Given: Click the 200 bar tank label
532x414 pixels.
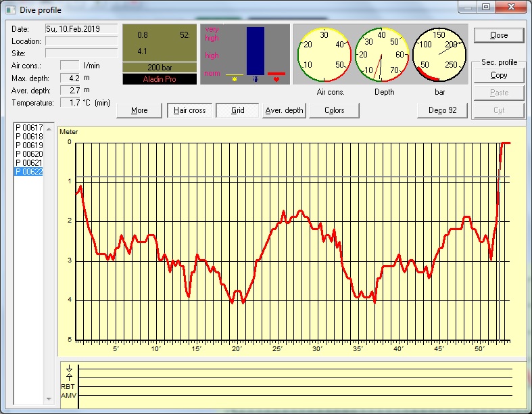Looking at the screenshot, I should (x=160, y=67).
